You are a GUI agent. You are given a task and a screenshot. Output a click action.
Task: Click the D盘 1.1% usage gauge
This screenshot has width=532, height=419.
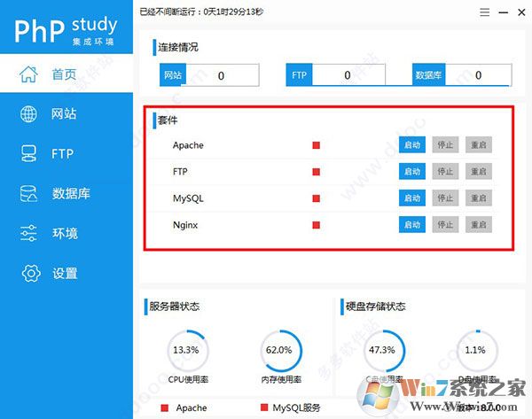click(477, 350)
